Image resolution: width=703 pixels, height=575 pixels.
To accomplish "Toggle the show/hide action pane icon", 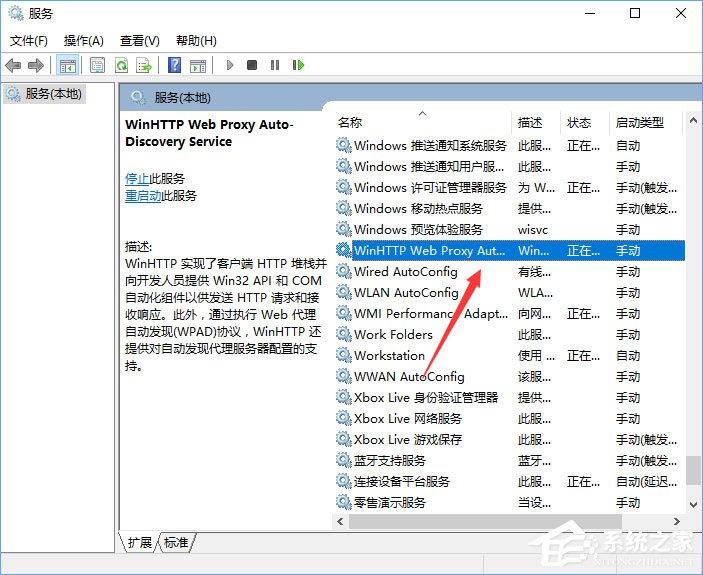I will (198, 65).
